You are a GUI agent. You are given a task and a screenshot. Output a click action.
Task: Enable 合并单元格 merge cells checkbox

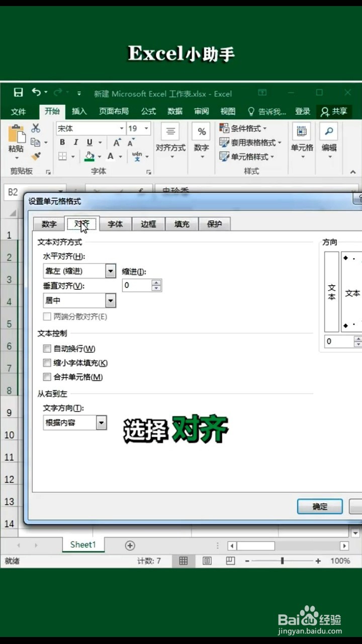pyautogui.click(x=47, y=377)
